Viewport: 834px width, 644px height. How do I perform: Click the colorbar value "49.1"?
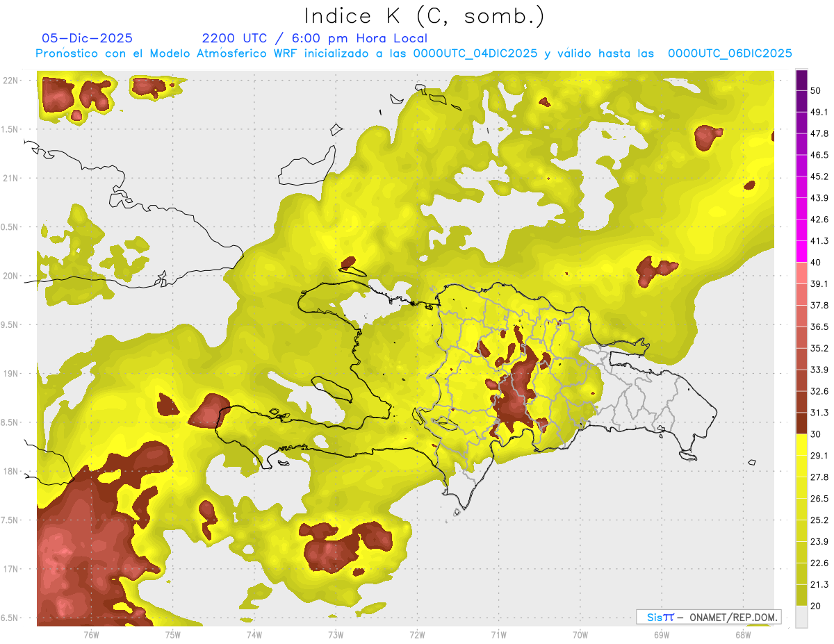click(x=819, y=112)
